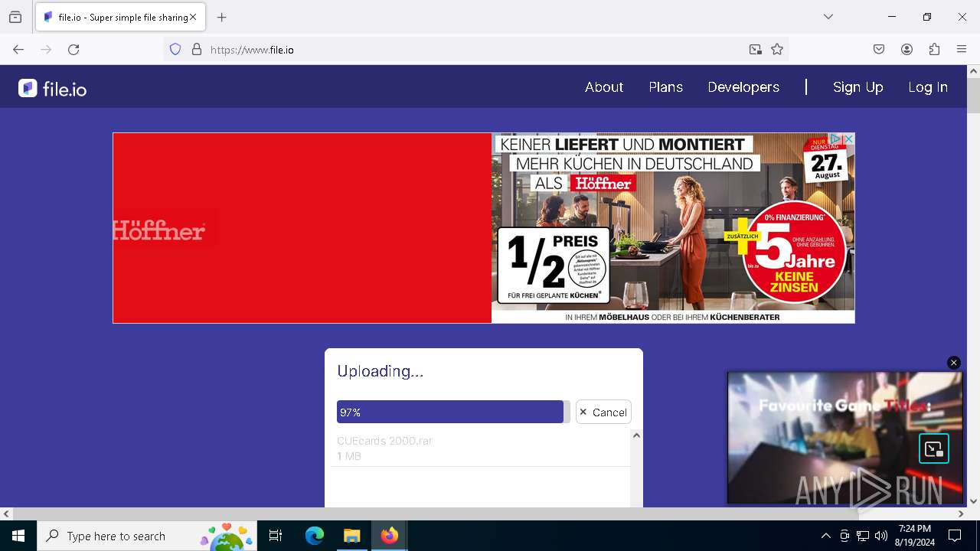The image size is (980, 551).
Task: Launch Microsoft Edge from taskbar
Action: click(x=315, y=536)
